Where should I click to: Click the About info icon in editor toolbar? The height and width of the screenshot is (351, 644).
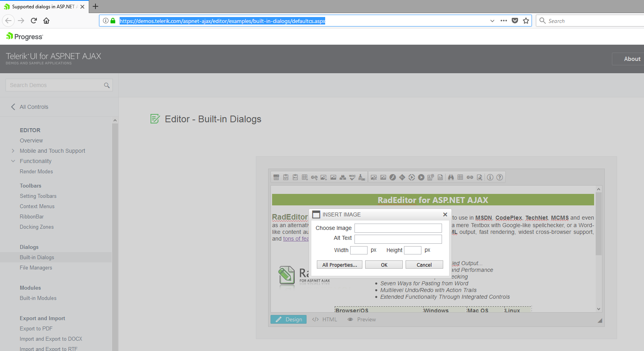coord(490,177)
